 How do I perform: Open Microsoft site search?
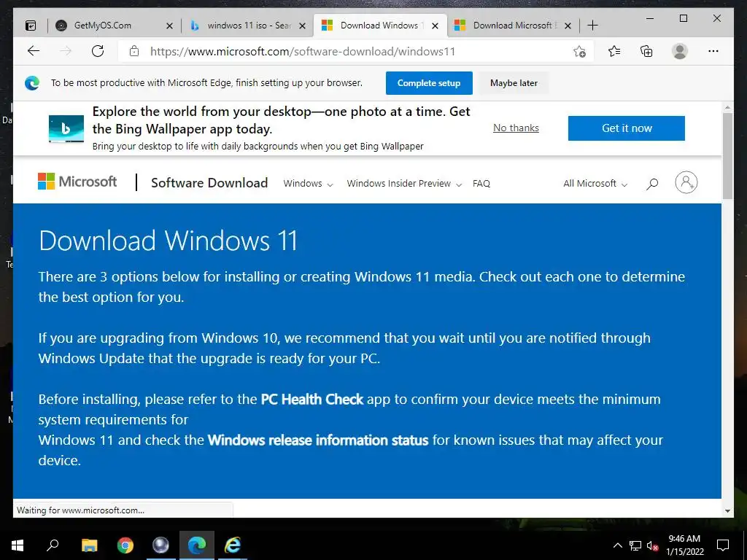pos(652,183)
